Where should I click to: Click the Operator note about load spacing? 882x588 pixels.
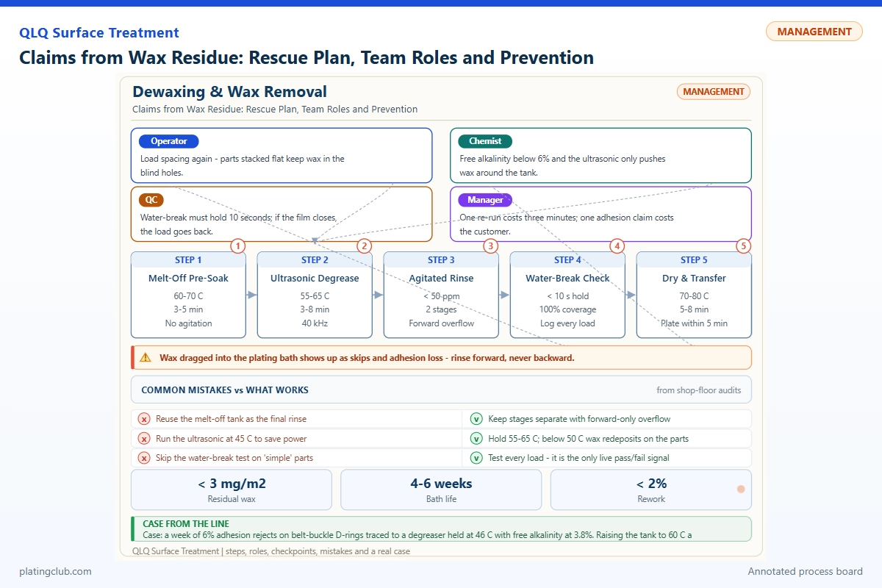(x=243, y=165)
